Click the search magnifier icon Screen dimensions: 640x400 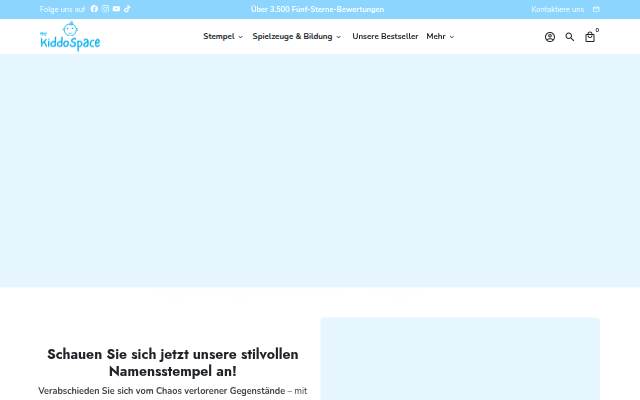[x=570, y=37]
